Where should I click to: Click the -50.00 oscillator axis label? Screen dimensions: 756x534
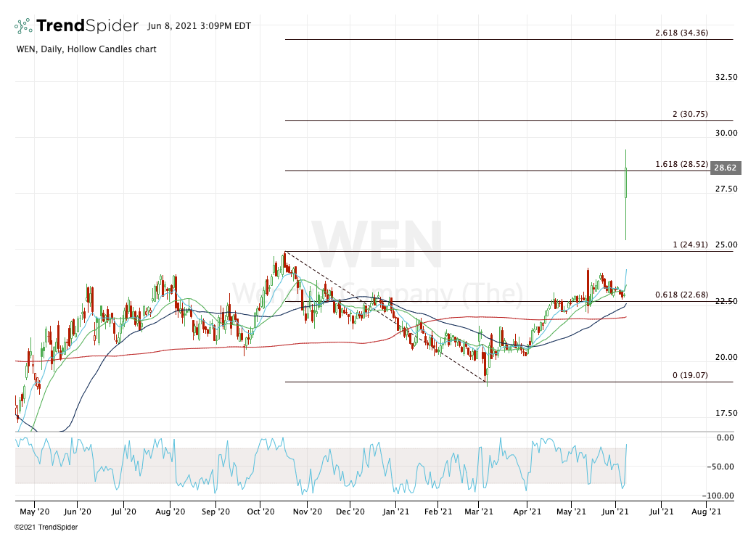tap(720, 467)
